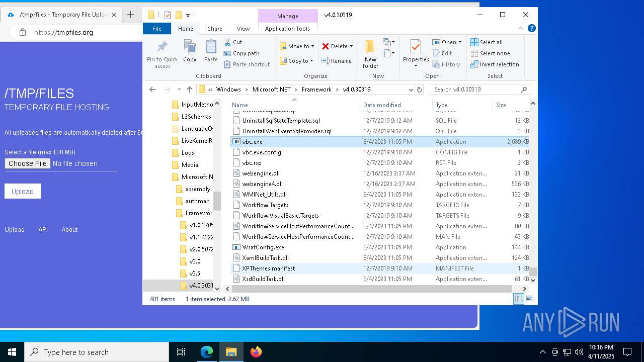Switch to large icons view in status bar

[529, 299]
